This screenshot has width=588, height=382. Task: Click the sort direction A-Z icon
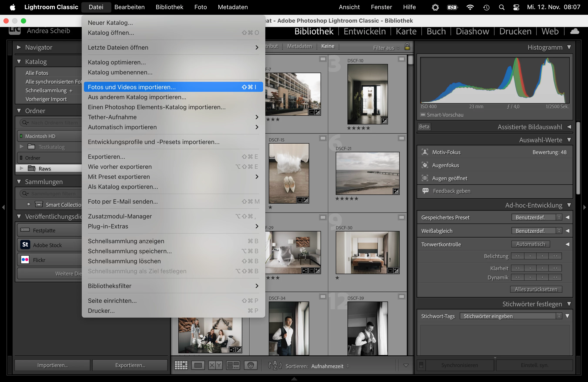[x=275, y=365]
